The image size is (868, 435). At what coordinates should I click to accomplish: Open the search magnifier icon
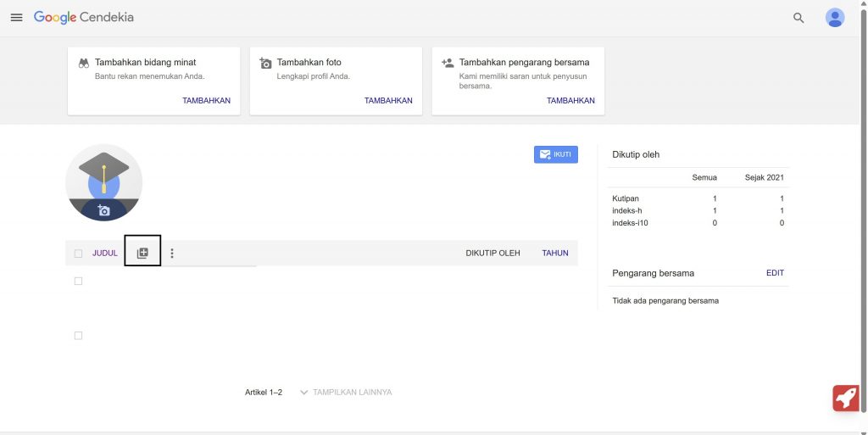(798, 18)
